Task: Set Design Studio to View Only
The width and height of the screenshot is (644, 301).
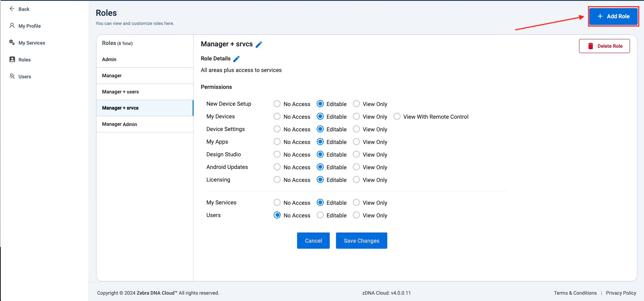Action: tap(356, 155)
